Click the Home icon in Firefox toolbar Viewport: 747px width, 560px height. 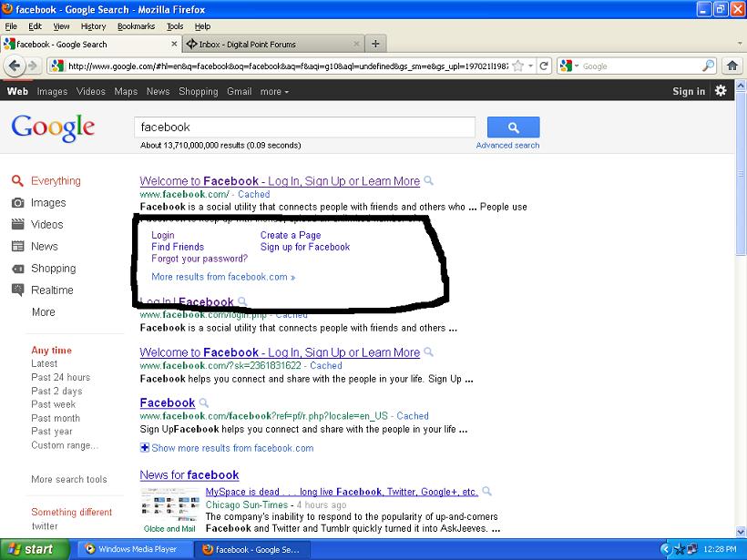pyautogui.click(x=732, y=66)
